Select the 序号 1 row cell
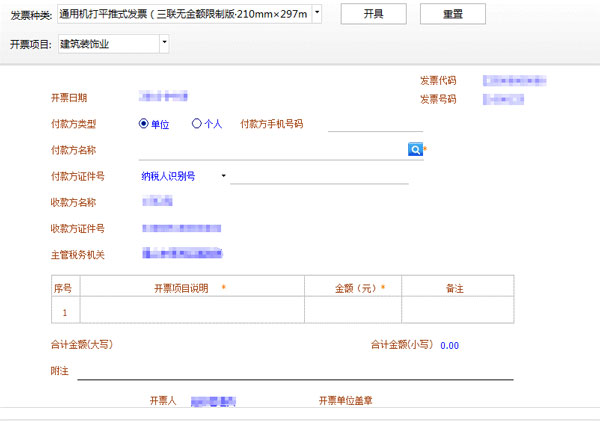The height and width of the screenshot is (421, 600). click(64, 312)
